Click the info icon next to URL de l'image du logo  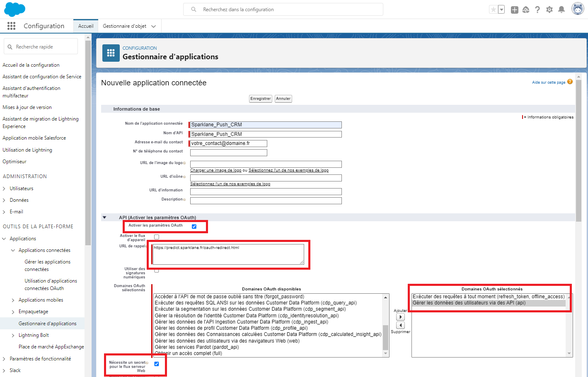point(184,163)
